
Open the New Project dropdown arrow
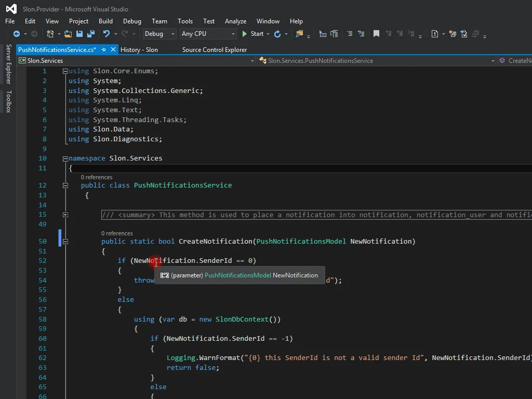tap(59, 34)
